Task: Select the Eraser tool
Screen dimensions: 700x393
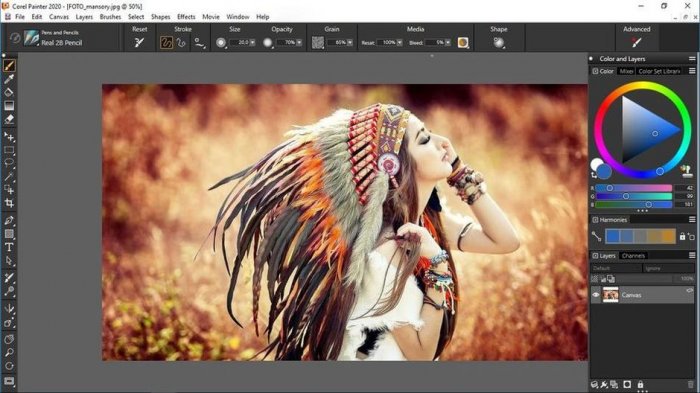Action: tap(9, 119)
